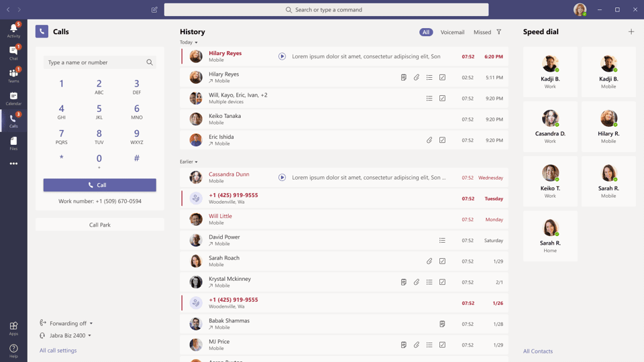Select Hilary R. Mobile speed dial card

tap(608, 127)
